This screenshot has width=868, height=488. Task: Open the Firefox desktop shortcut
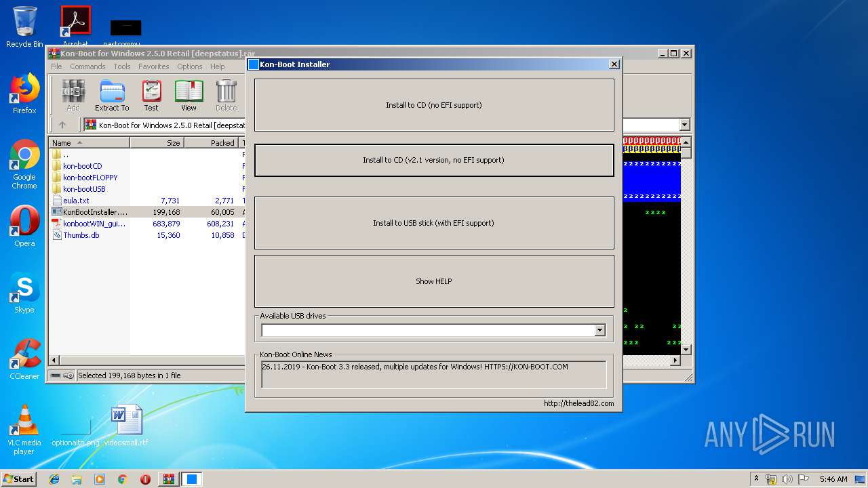24,94
